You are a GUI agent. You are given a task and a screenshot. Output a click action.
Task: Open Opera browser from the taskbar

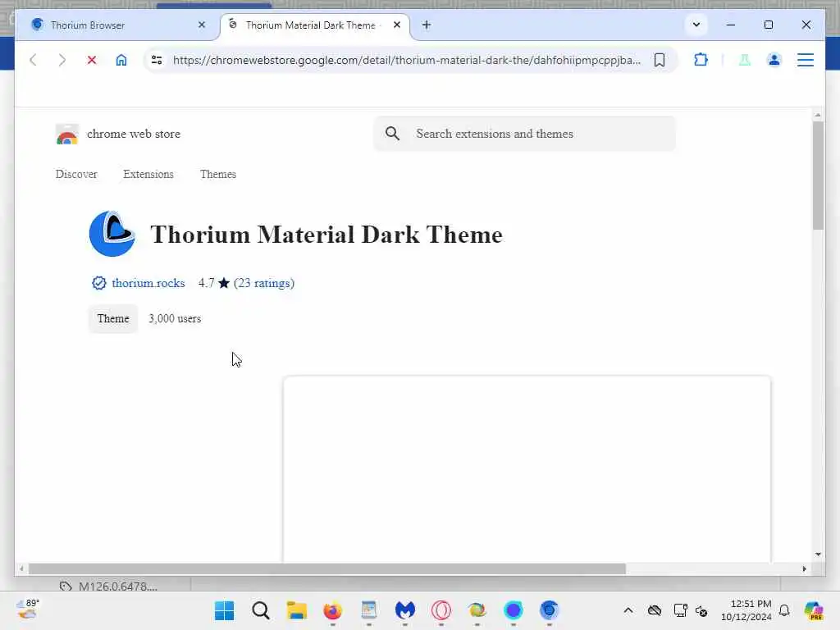coord(441,610)
